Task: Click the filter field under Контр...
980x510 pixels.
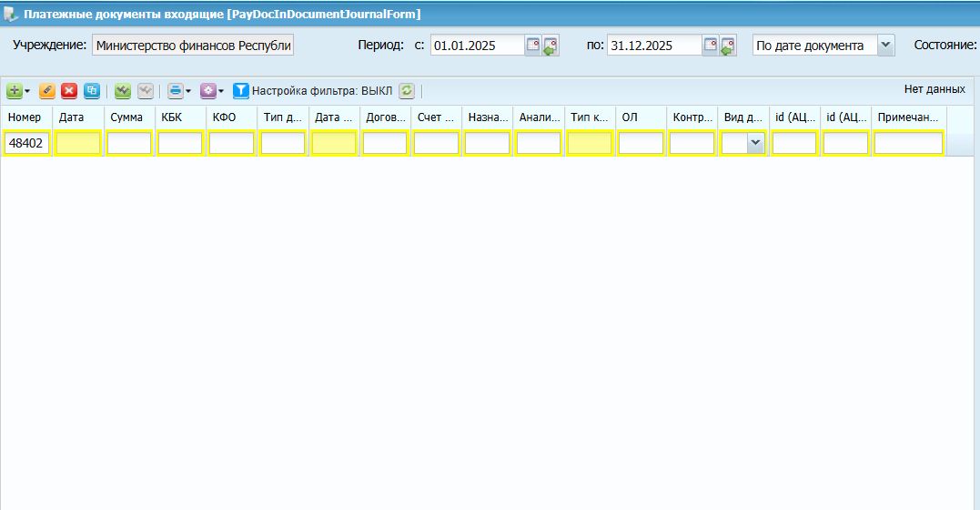Action: pyautogui.click(x=692, y=143)
